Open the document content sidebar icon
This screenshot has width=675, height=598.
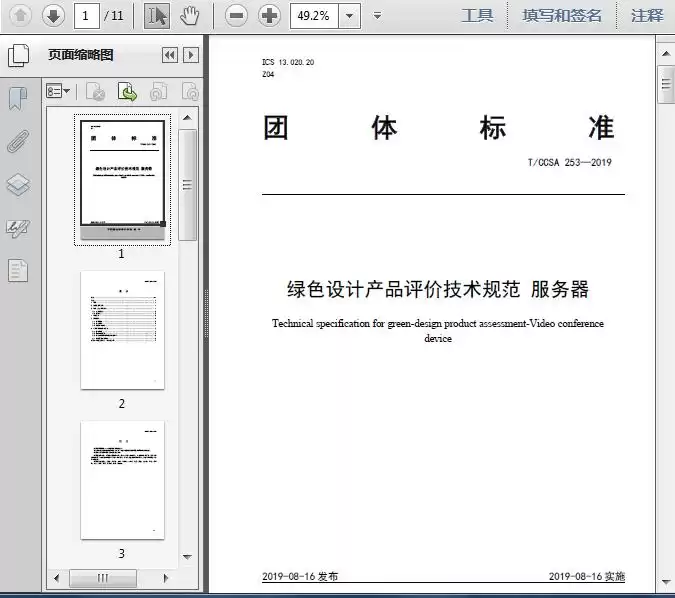(x=18, y=270)
